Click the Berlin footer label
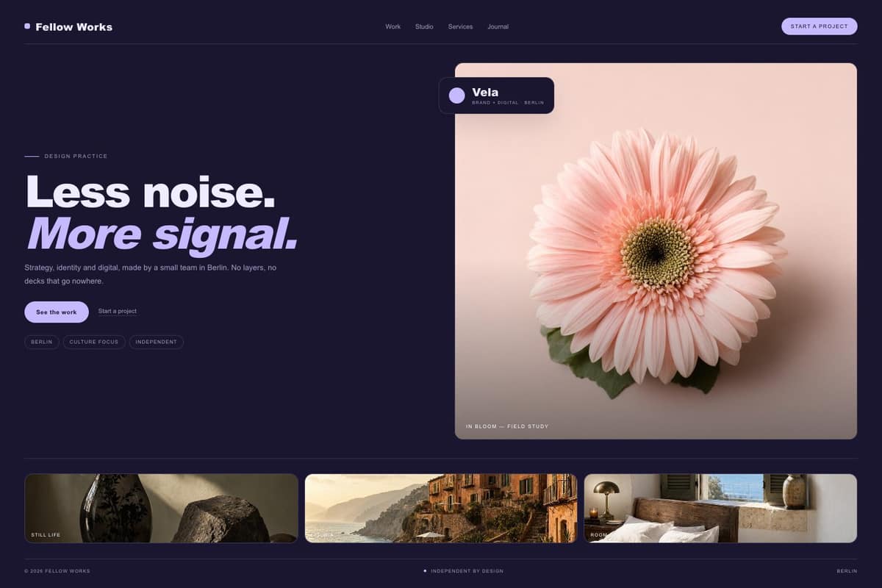The image size is (882, 588). (x=847, y=571)
